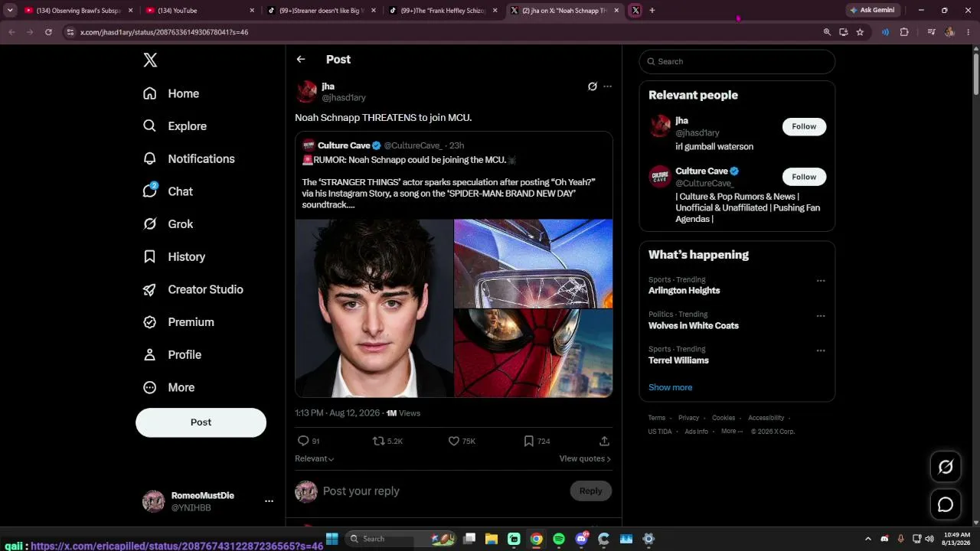Open File Explorer from the taskbar
The height and width of the screenshot is (551, 980).
pos(492,539)
